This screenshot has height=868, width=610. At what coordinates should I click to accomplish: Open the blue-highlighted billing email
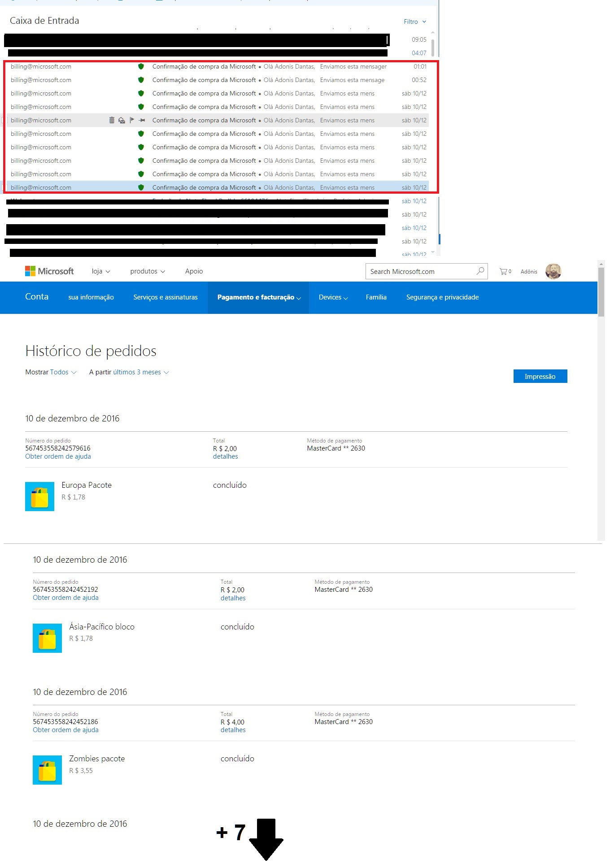click(x=218, y=187)
